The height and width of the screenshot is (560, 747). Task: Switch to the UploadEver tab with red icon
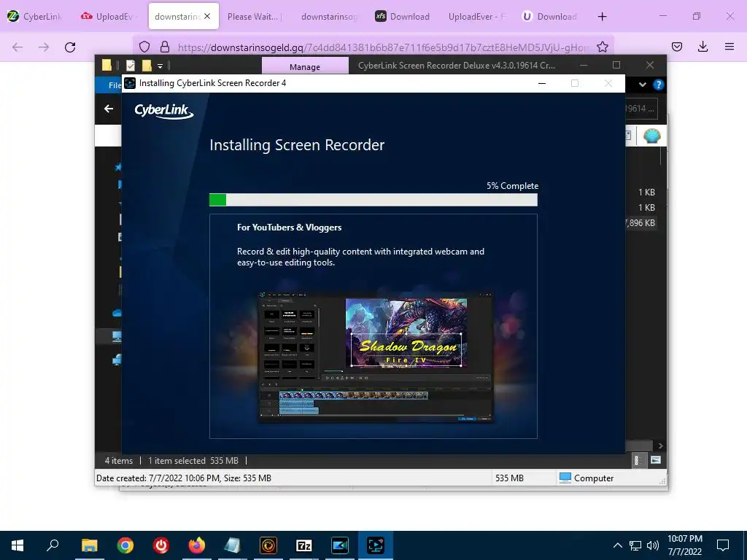(109, 16)
